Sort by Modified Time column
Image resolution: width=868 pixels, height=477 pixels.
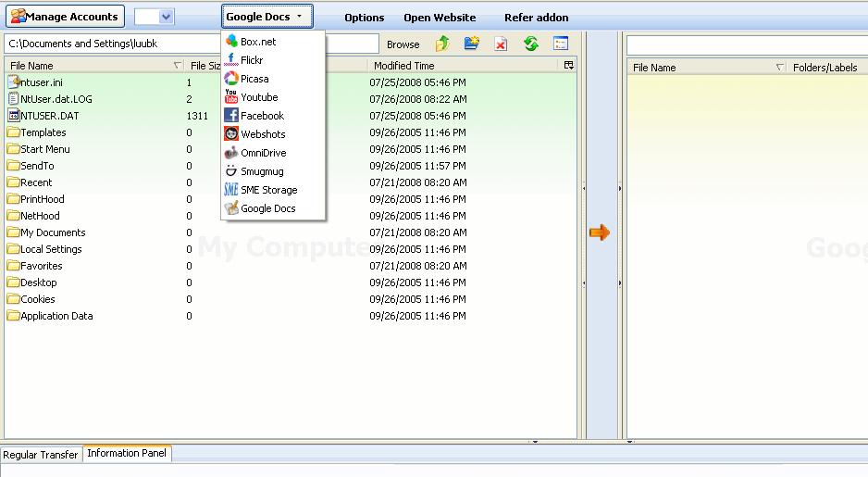pyautogui.click(x=463, y=66)
